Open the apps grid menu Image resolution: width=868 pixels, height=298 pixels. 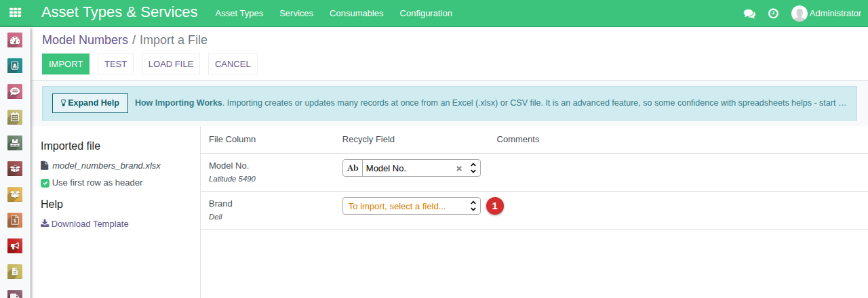point(15,13)
